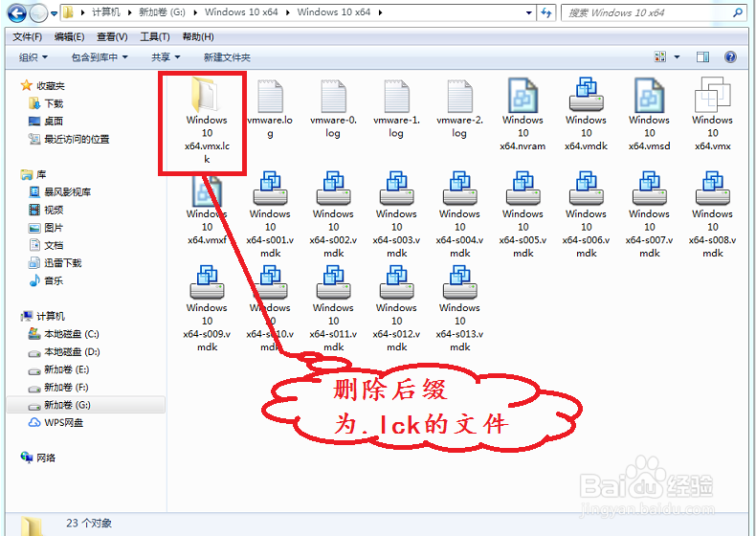Select the vmware-1.log file
Viewport: 756px width, 536px height.
pos(396,109)
